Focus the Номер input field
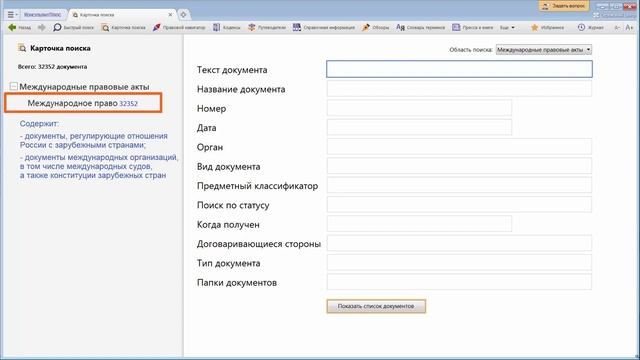 pos(419,108)
